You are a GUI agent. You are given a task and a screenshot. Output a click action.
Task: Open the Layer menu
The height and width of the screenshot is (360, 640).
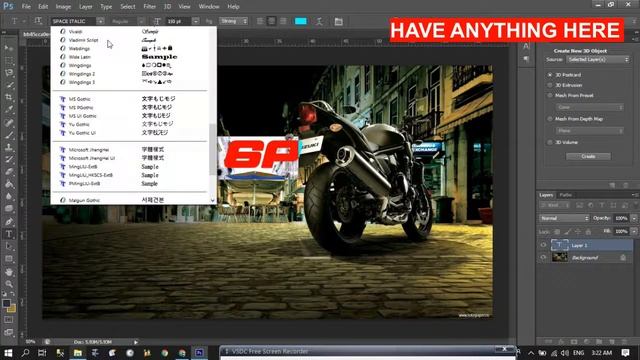click(85, 7)
